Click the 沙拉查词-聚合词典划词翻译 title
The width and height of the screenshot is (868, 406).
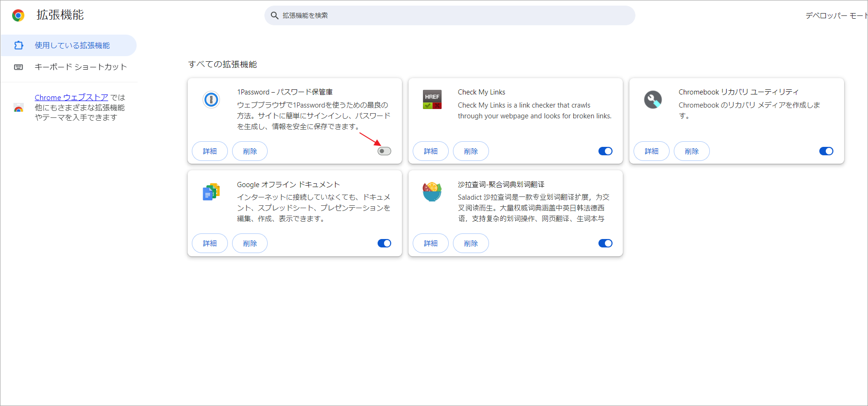[x=501, y=185]
